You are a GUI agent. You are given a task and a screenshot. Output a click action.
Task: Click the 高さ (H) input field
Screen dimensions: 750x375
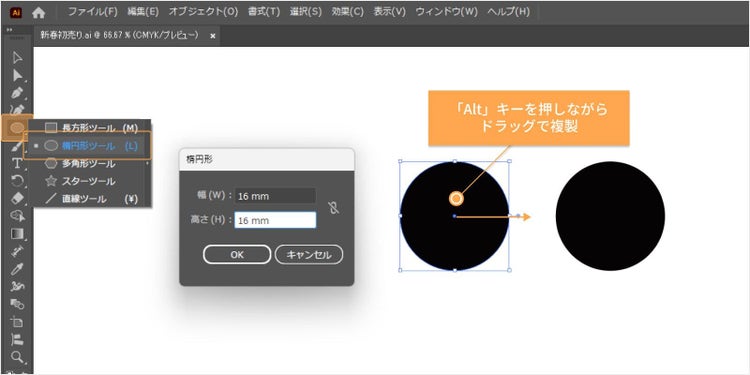[x=275, y=220]
